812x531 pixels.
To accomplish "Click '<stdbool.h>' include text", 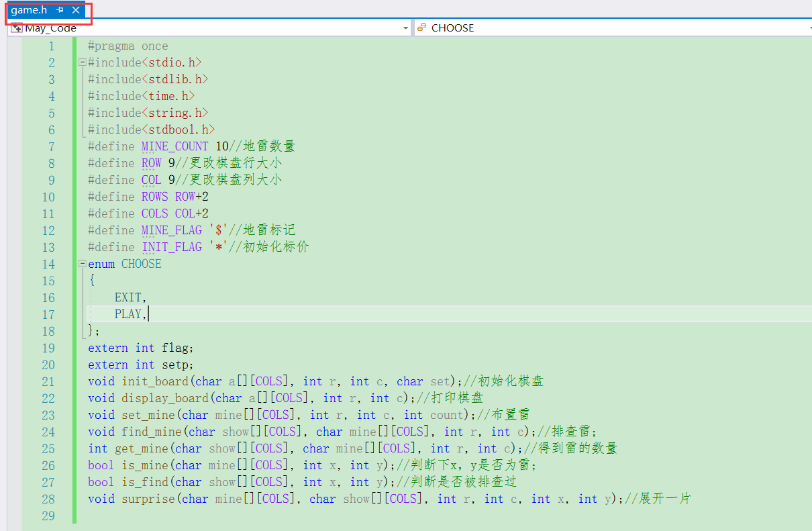I will (x=178, y=130).
